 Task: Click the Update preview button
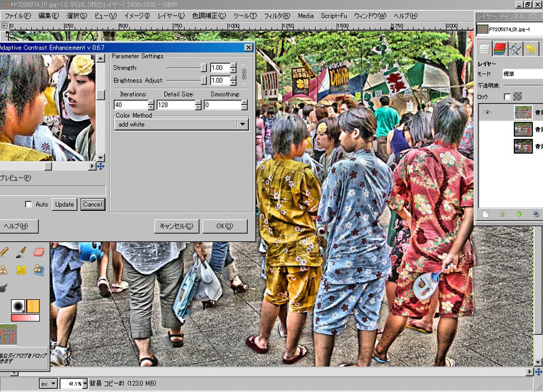[x=64, y=204]
